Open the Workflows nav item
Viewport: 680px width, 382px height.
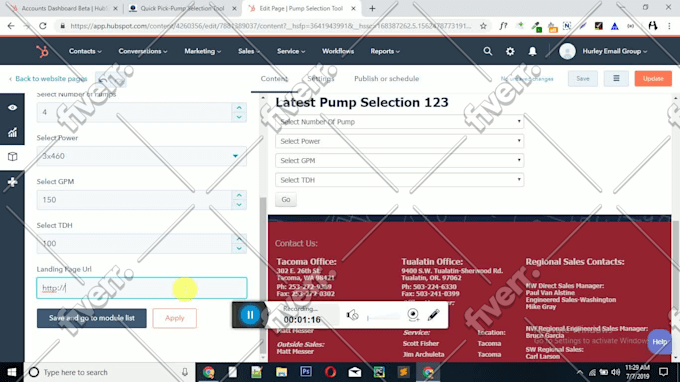pyautogui.click(x=338, y=51)
